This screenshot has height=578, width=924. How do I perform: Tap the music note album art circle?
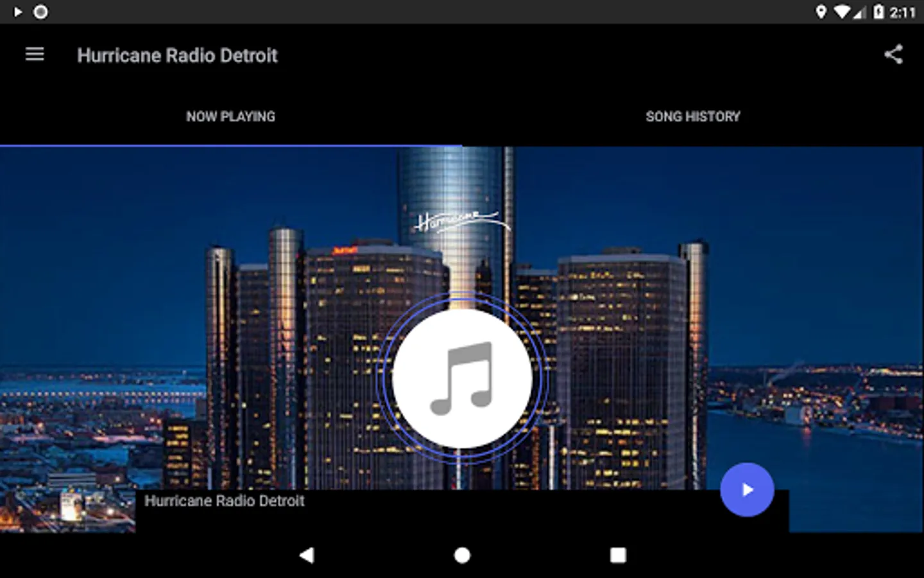pyautogui.click(x=462, y=379)
